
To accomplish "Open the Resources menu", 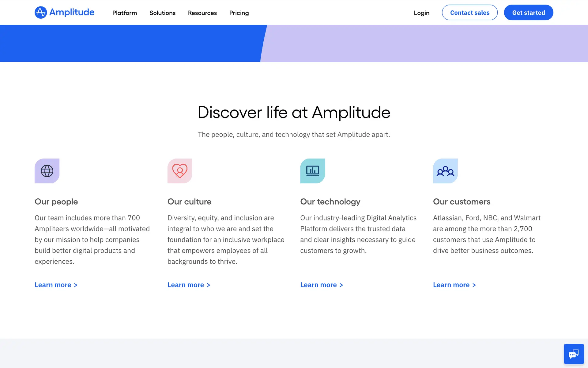I will 202,13.
